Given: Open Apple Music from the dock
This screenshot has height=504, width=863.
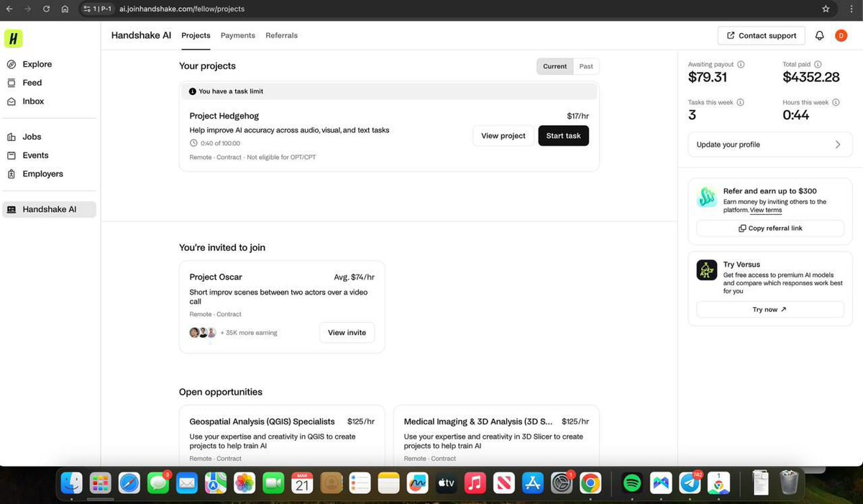Looking at the screenshot, I should (475, 482).
